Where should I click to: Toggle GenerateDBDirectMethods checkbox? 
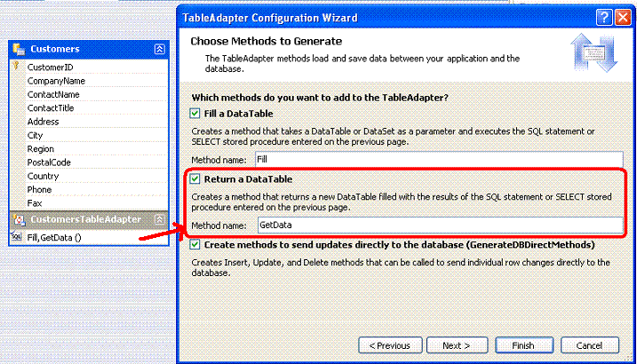195,244
